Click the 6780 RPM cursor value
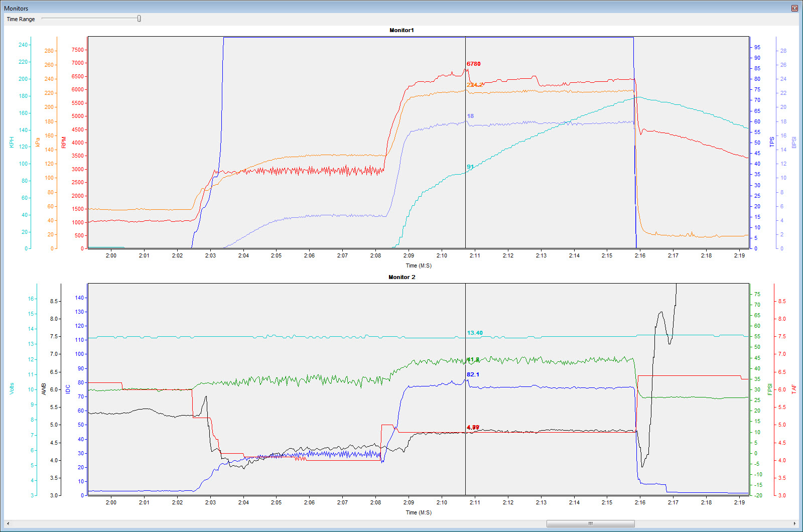The height and width of the screenshot is (532, 803). (473, 64)
